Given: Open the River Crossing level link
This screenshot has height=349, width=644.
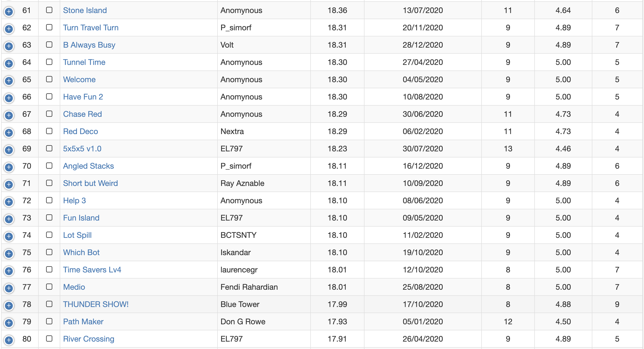Looking at the screenshot, I should point(89,339).
